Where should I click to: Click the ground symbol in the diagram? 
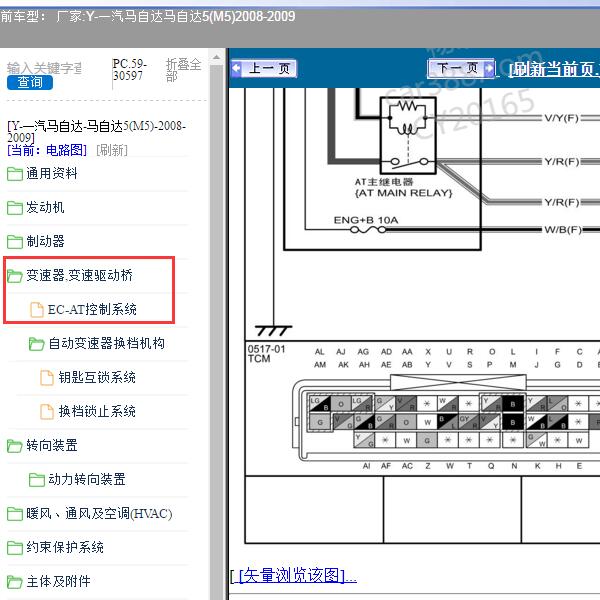pyautogui.click(x=273, y=331)
